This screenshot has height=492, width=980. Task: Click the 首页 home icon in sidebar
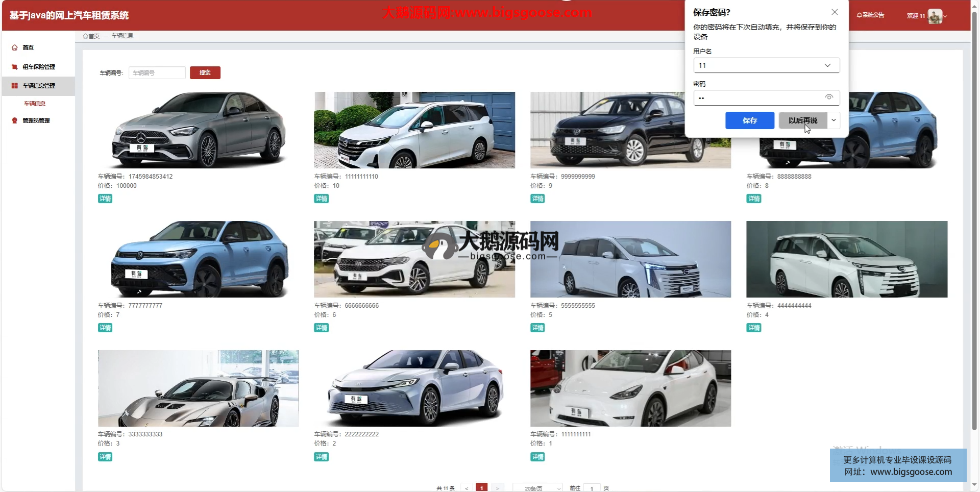pyautogui.click(x=15, y=47)
